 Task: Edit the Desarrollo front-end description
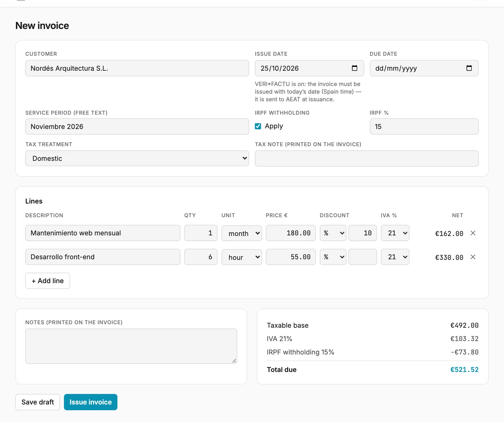(103, 257)
